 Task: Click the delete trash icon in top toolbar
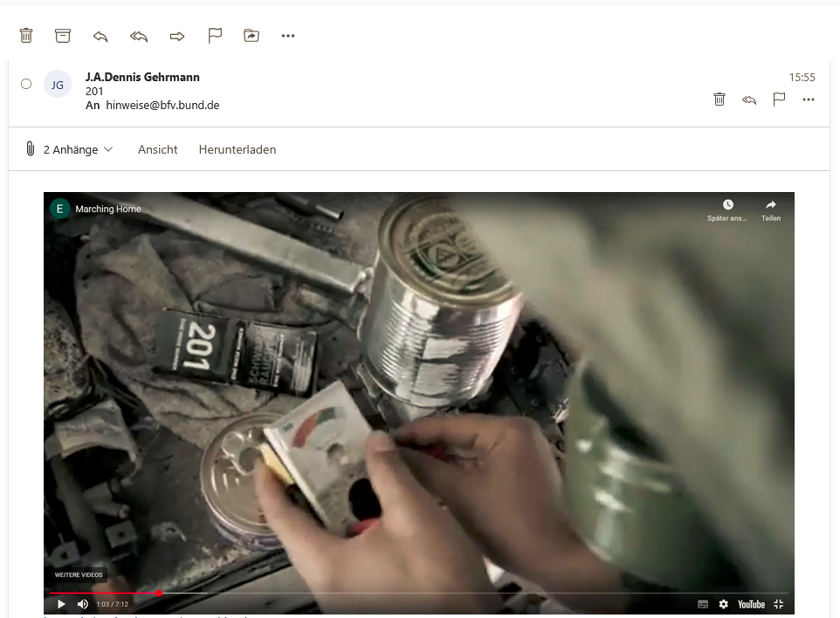pyautogui.click(x=26, y=36)
